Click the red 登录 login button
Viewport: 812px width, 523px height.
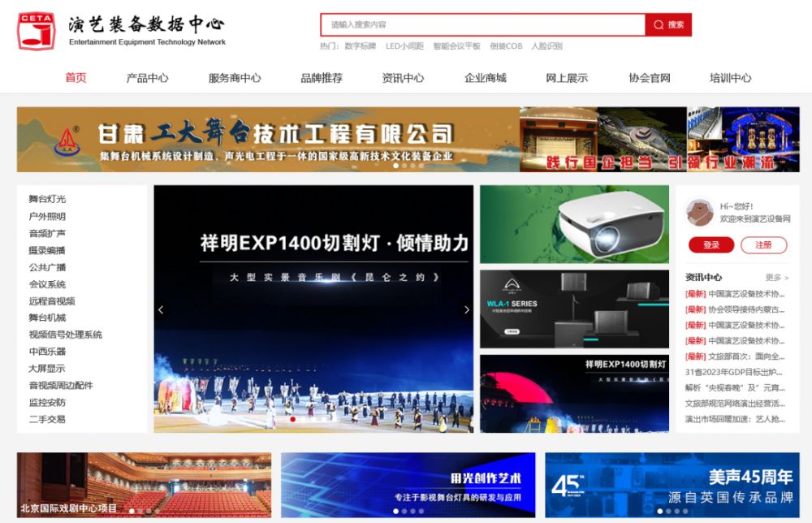(x=711, y=245)
